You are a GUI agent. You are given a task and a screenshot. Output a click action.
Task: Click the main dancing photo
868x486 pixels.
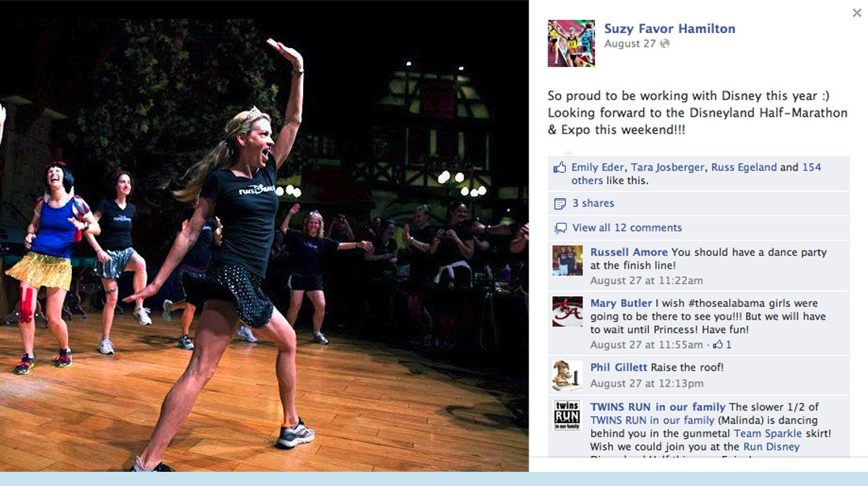click(x=264, y=236)
